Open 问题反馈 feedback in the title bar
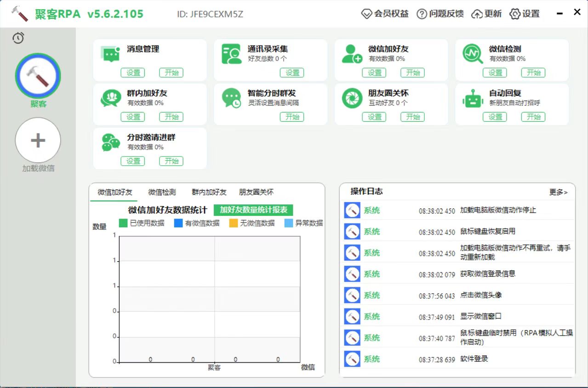 [440, 14]
